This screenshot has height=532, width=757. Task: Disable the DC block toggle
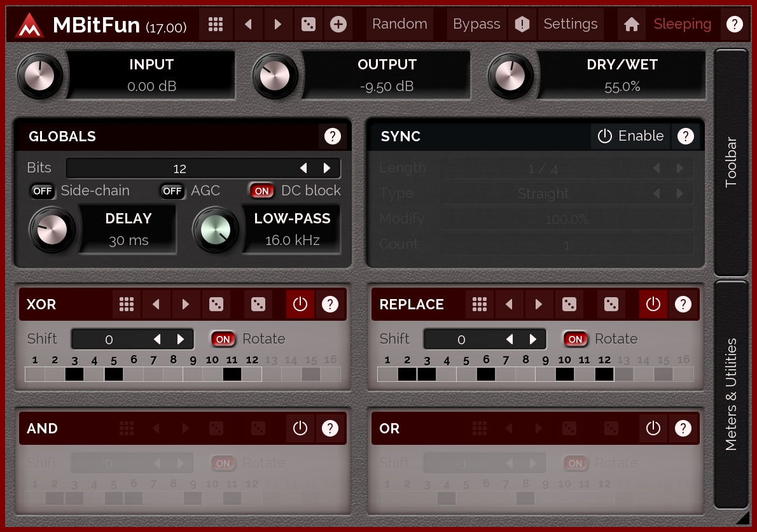pyautogui.click(x=261, y=191)
